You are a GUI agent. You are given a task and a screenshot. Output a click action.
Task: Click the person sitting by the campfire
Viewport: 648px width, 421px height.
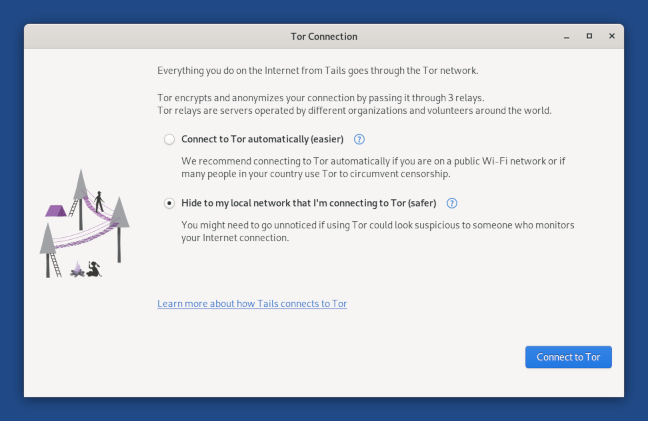click(94, 269)
